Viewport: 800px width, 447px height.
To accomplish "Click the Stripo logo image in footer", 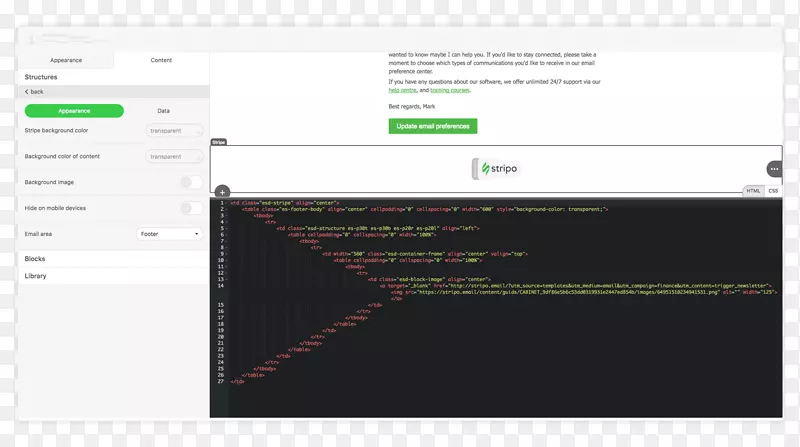I will pyautogui.click(x=496, y=169).
